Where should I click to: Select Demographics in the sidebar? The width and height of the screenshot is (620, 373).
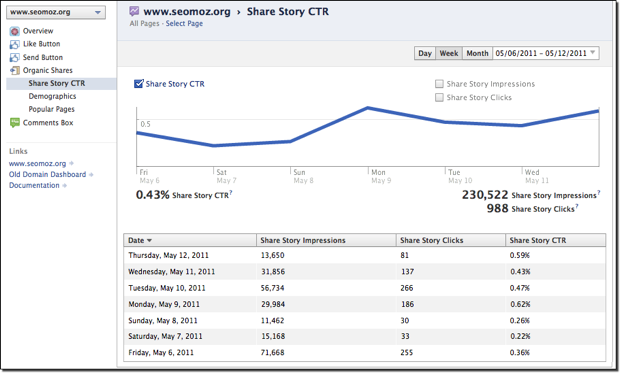tap(52, 97)
